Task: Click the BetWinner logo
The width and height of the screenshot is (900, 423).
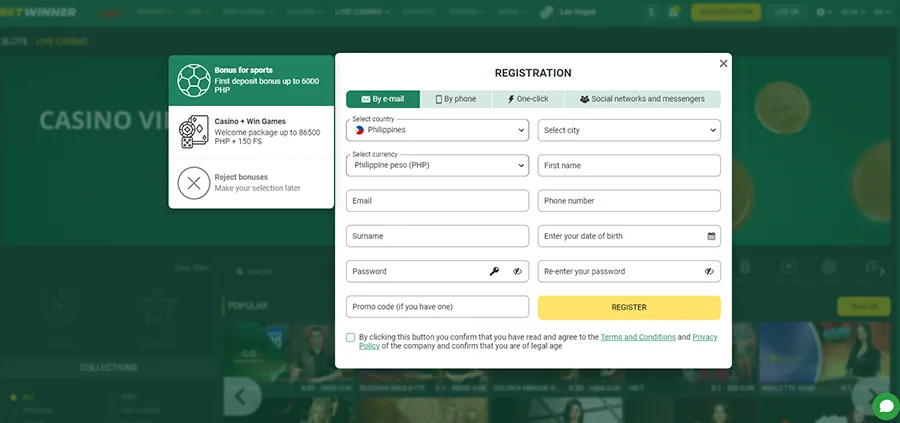Action: click(x=38, y=12)
